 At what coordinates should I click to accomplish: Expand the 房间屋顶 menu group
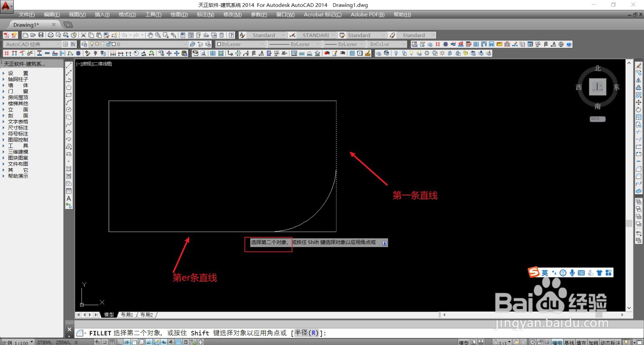point(18,98)
